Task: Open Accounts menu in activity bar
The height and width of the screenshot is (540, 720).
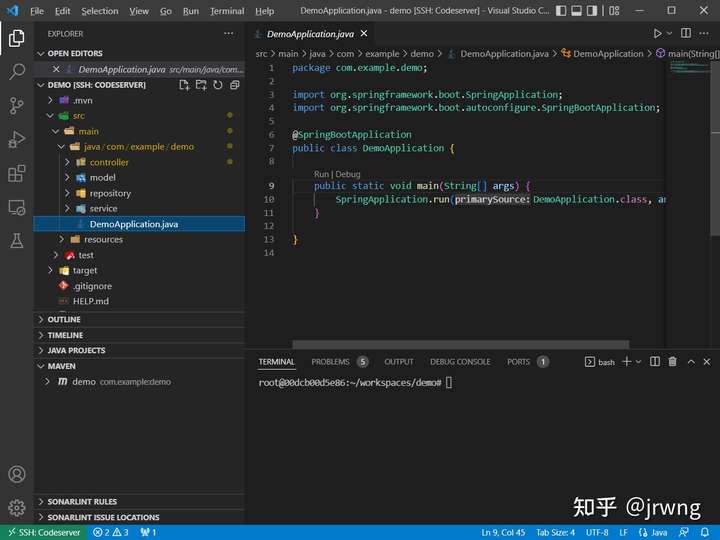Action: (x=17, y=474)
